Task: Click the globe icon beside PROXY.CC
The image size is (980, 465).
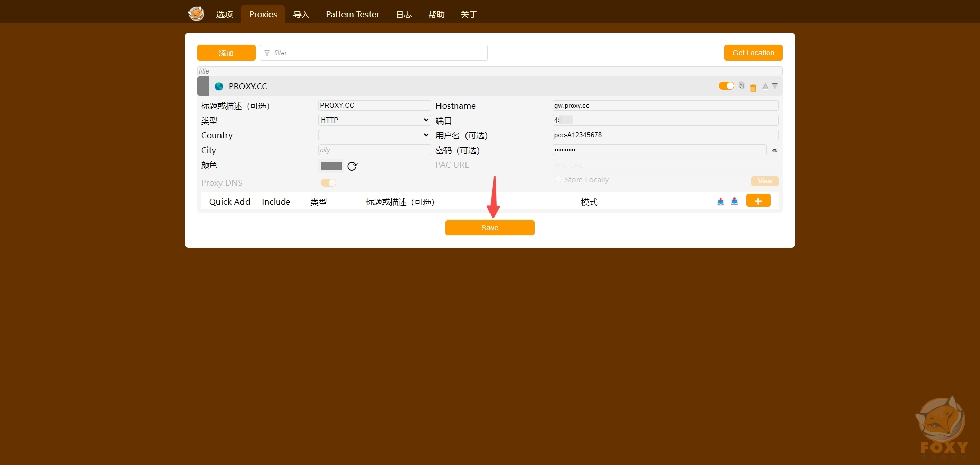Action: pyautogui.click(x=219, y=86)
